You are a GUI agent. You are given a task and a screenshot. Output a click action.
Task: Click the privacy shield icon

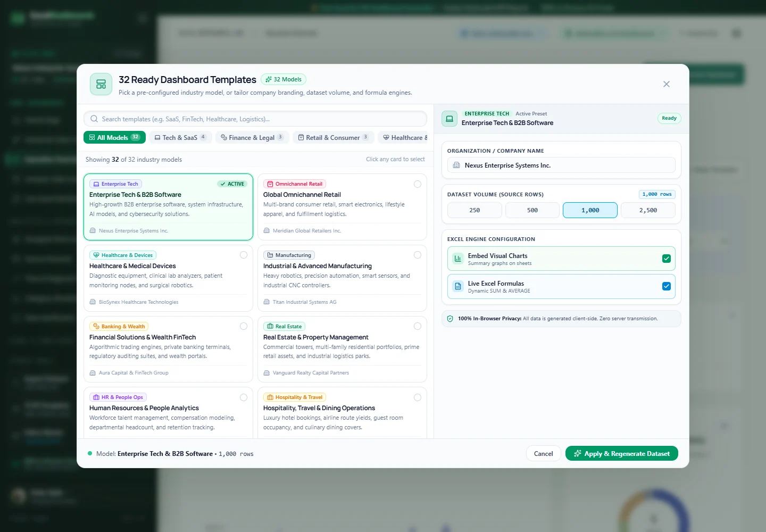tap(450, 319)
